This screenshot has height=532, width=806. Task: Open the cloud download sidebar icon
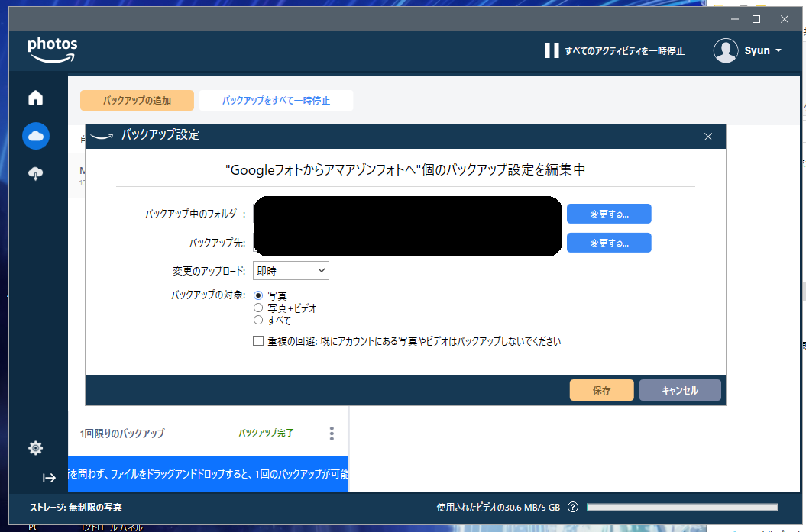click(x=35, y=173)
